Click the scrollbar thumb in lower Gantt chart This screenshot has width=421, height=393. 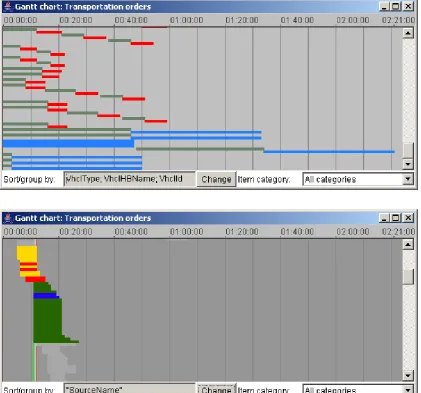[x=408, y=277]
